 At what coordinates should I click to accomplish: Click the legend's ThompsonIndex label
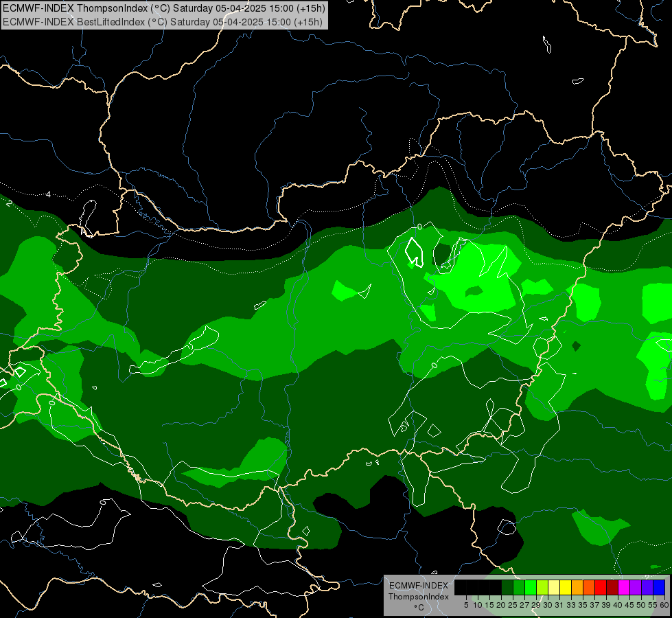click(419, 597)
